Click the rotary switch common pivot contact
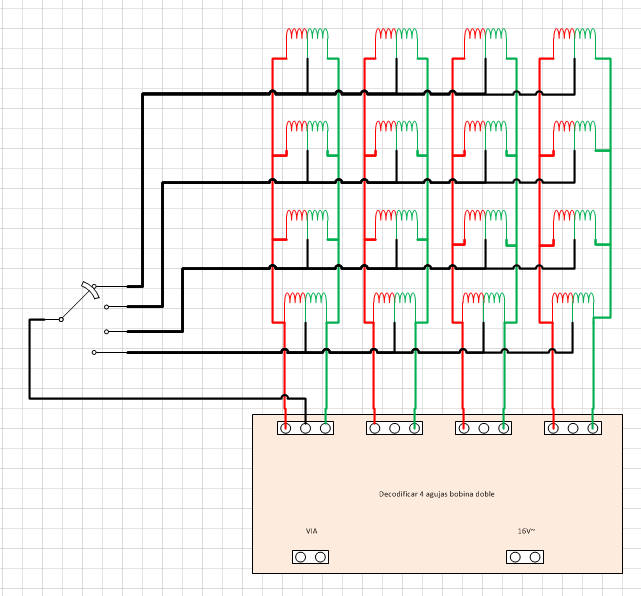 61,319
